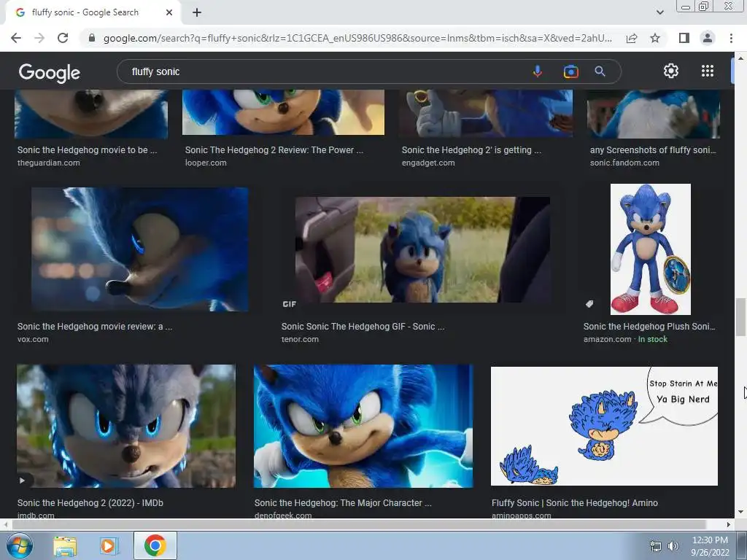Search by image with the camera icon
Screen dimensions: 747x560
click(570, 71)
